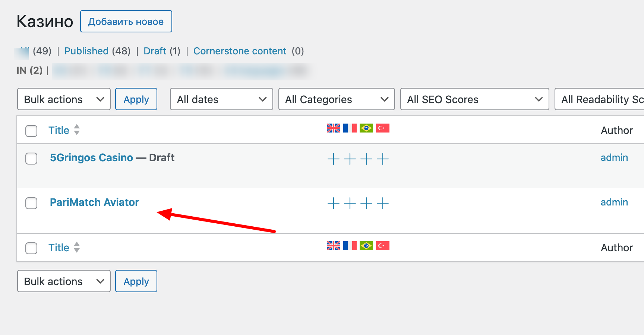Click the Turkish flag icon in the top header
This screenshot has width=644, height=335.
383,128
